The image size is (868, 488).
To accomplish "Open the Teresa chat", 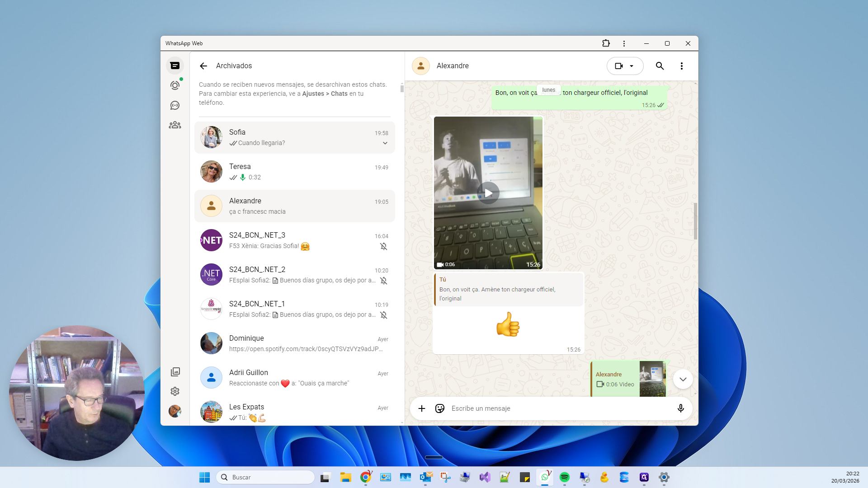I will tap(294, 172).
